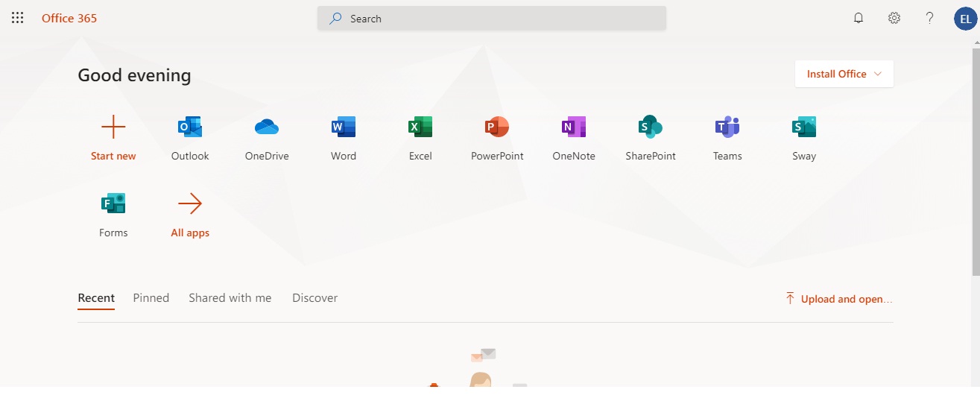
Task: Click into the Search box
Action: pos(492,19)
